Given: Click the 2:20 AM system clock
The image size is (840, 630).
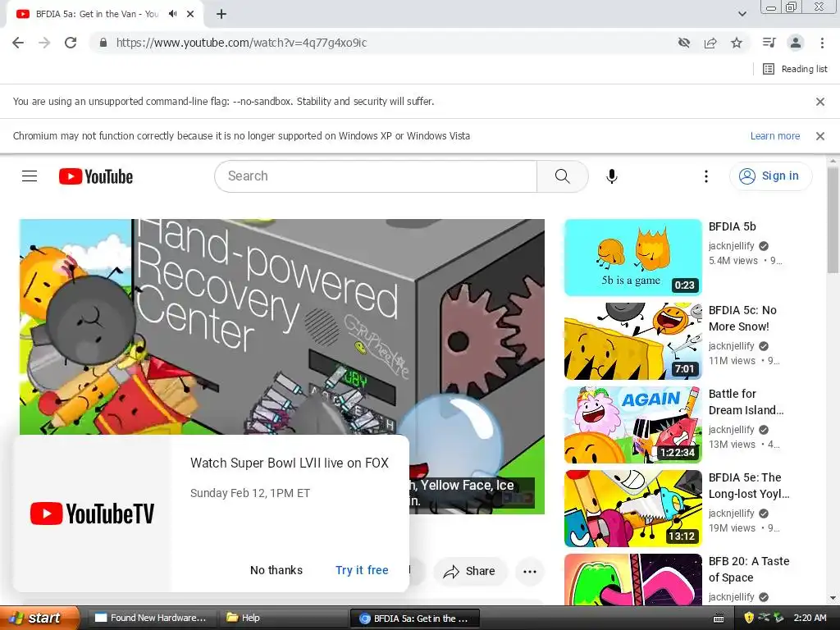Looking at the screenshot, I should [810, 619].
